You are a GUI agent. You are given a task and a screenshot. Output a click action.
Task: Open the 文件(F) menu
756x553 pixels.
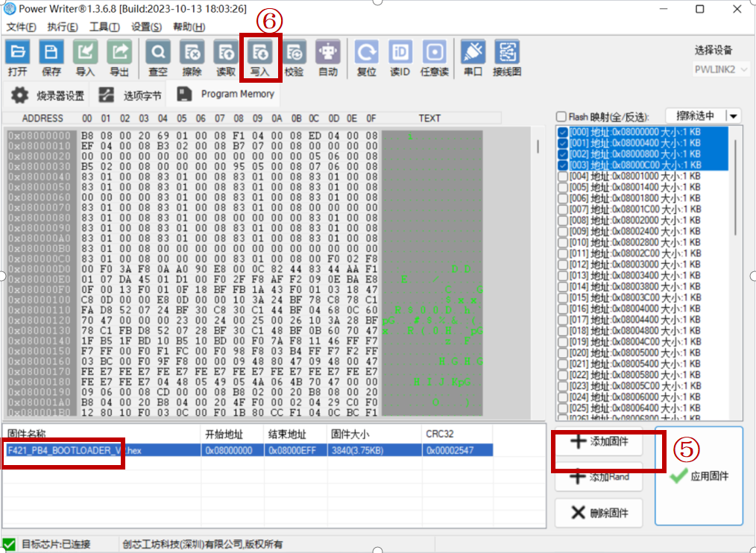(x=21, y=27)
